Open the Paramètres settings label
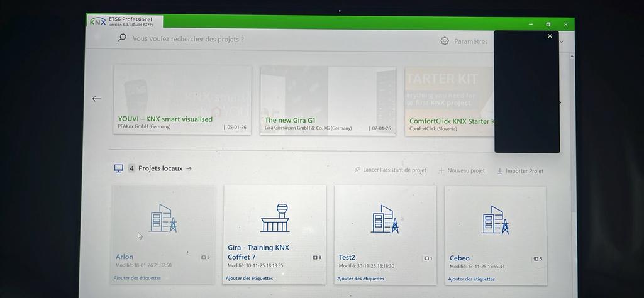 coord(470,41)
